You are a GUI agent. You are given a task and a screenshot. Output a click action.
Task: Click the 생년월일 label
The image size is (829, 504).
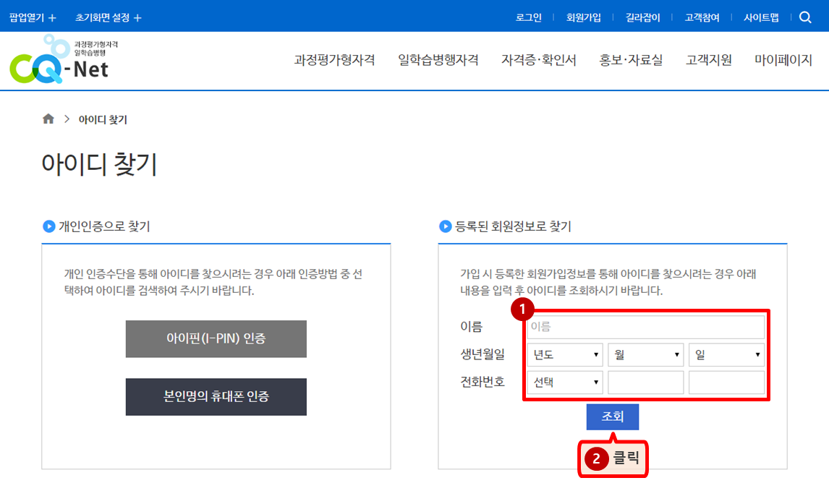[482, 354]
